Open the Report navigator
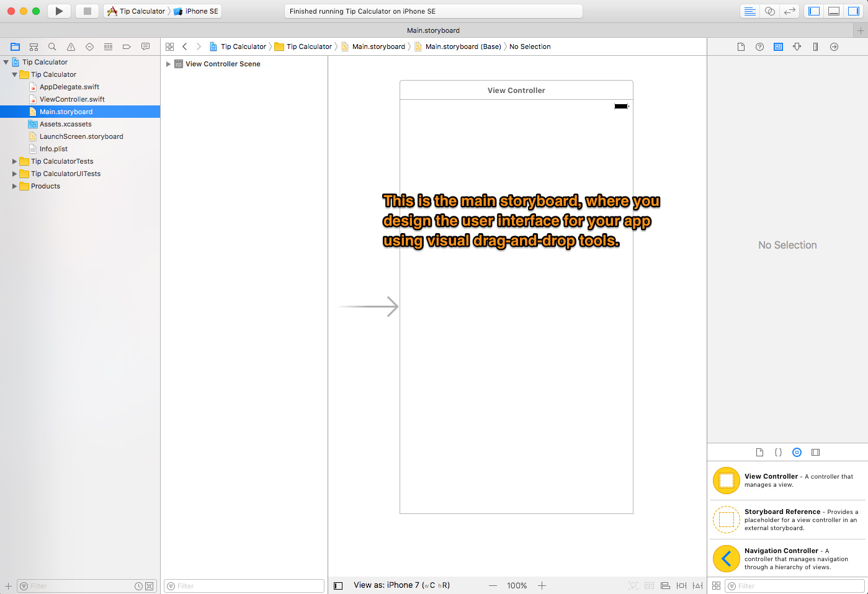868x594 pixels. coord(145,47)
